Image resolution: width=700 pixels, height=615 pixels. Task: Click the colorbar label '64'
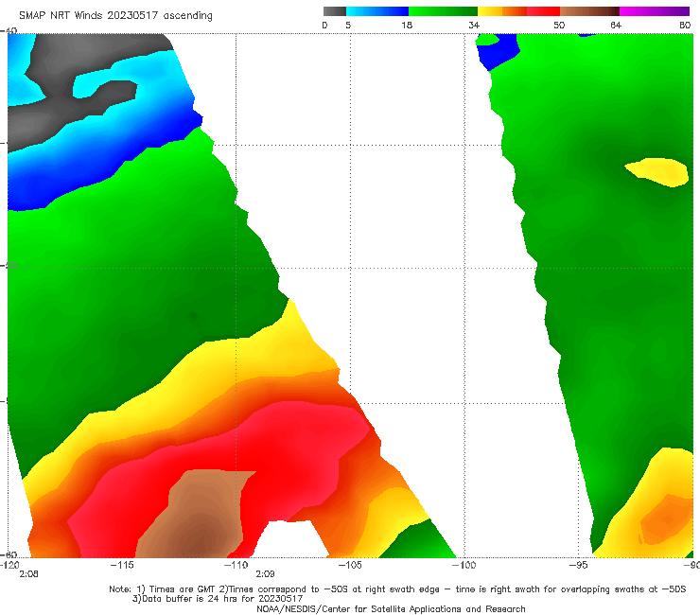pyautogui.click(x=616, y=26)
